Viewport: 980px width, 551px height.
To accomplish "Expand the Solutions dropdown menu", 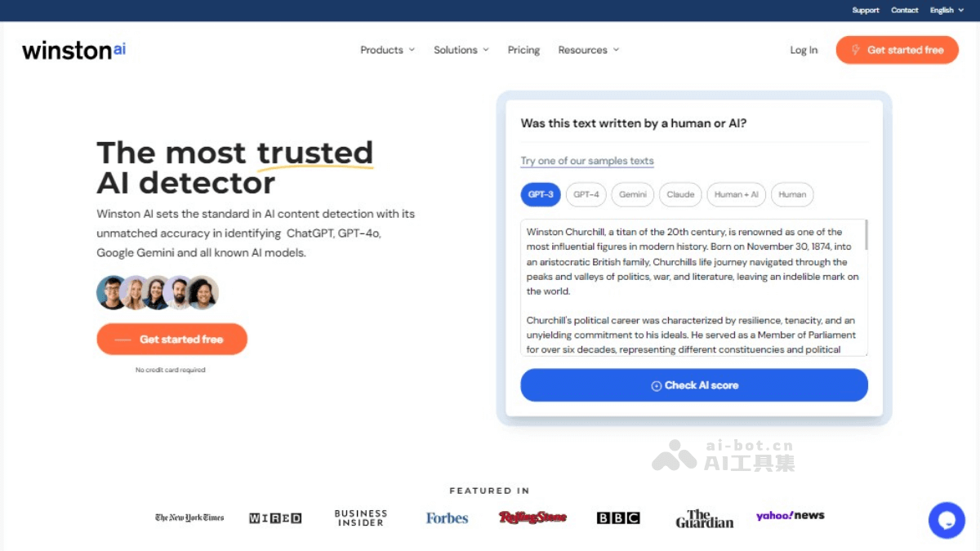I will click(461, 50).
